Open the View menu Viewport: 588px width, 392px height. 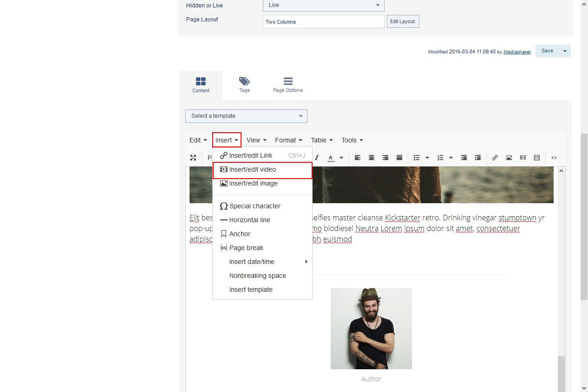[x=256, y=140]
